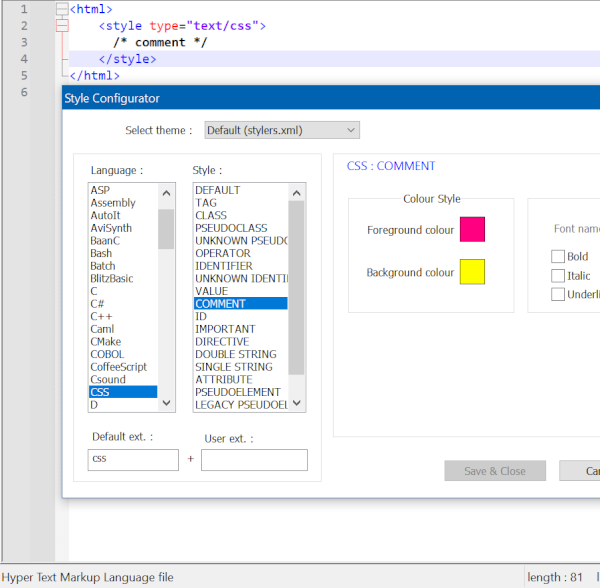Choose CLASS style entry
The height and width of the screenshot is (588, 600).
click(241, 215)
